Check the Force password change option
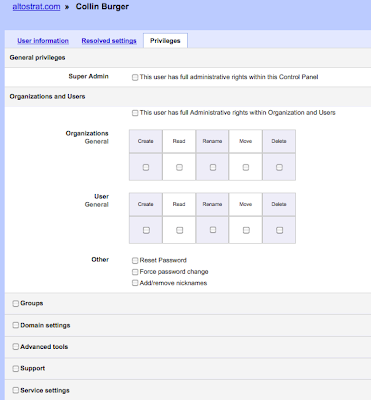 click(135, 272)
